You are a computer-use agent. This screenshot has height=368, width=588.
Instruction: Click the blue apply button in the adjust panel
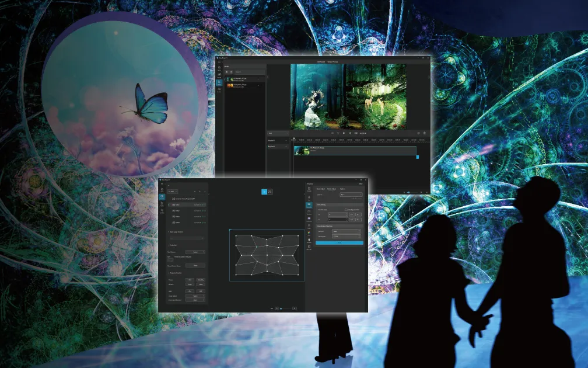(x=339, y=242)
